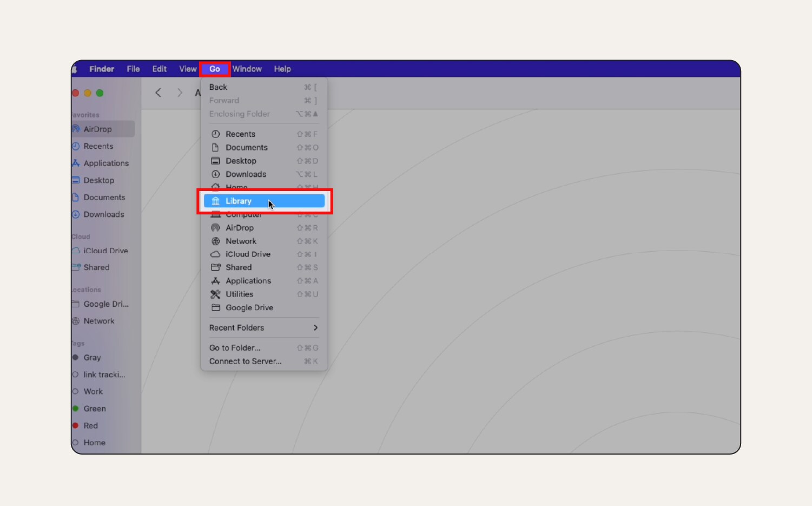Click the Downloads arrow icon in Go menu

pyautogui.click(x=215, y=174)
